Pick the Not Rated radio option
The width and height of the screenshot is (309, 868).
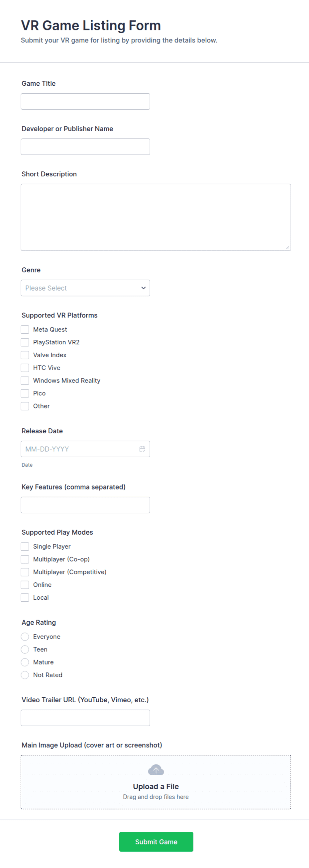25,675
